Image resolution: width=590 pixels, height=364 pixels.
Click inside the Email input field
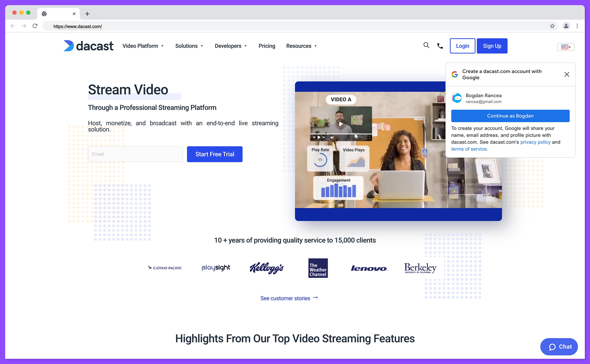[x=135, y=154]
